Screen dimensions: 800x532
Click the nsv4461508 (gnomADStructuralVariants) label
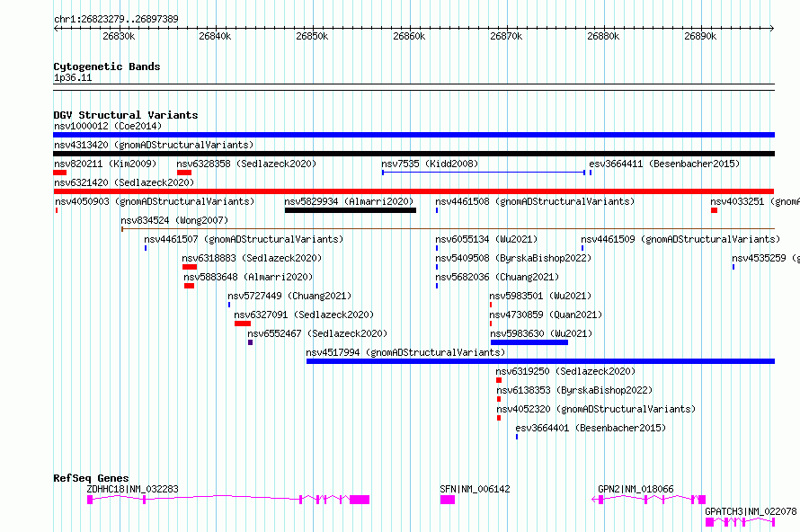[x=535, y=201]
